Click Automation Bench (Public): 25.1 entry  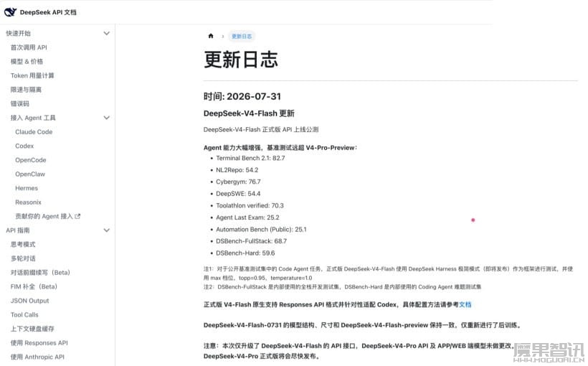click(x=261, y=230)
